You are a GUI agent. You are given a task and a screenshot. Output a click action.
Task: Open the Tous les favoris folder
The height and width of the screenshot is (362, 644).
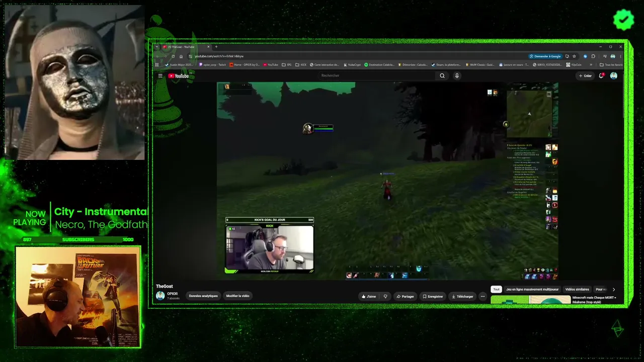[x=611, y=65]
